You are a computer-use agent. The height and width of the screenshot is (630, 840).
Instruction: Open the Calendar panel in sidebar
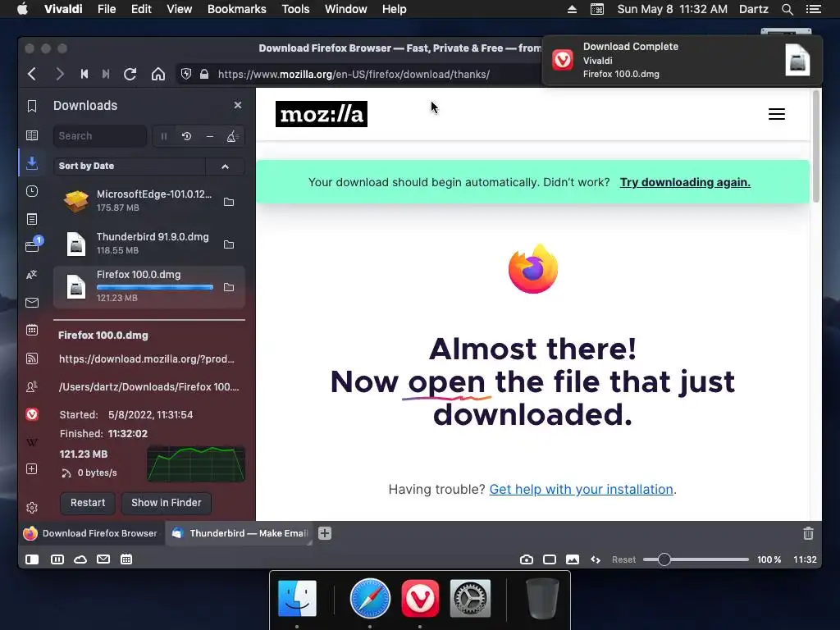pos(32,330)
